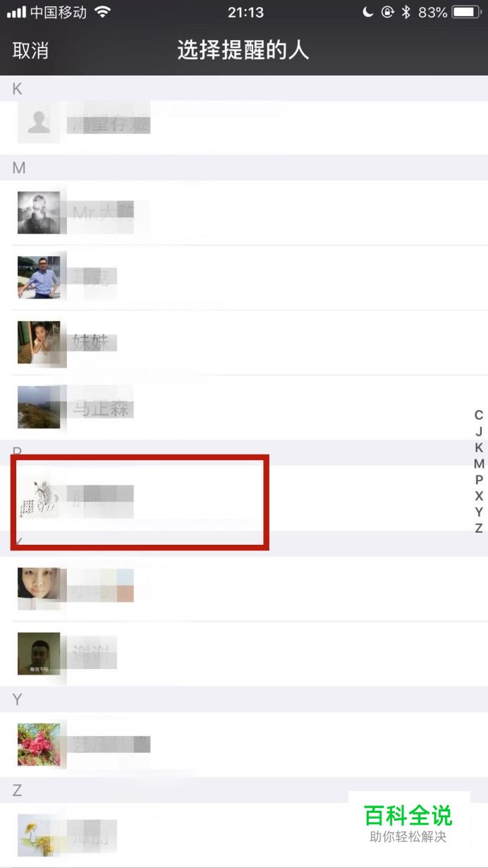Image resolution: width=488 pixels, height=868 pixels.
Task: Tap the woman's face avatar under X
Action: [x=39, y=589]
